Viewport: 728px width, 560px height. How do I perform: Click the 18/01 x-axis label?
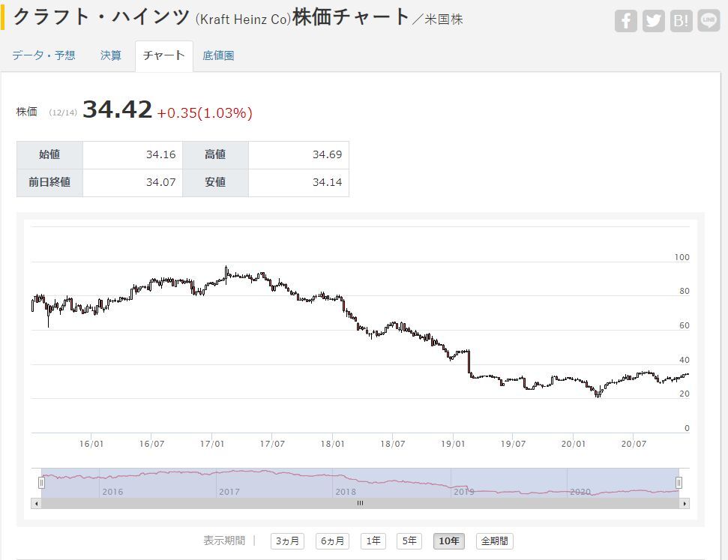332,444
